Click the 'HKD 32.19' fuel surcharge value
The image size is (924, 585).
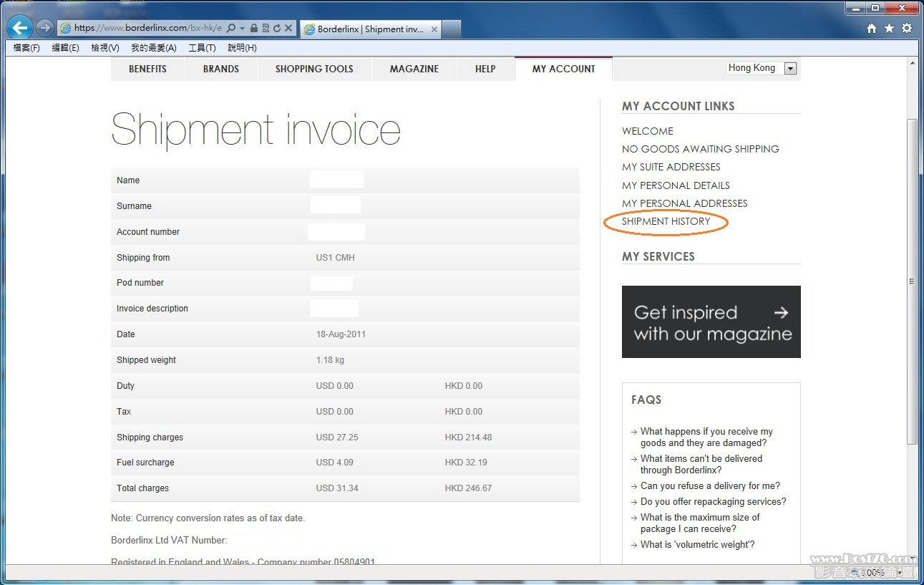click(466, 463)
